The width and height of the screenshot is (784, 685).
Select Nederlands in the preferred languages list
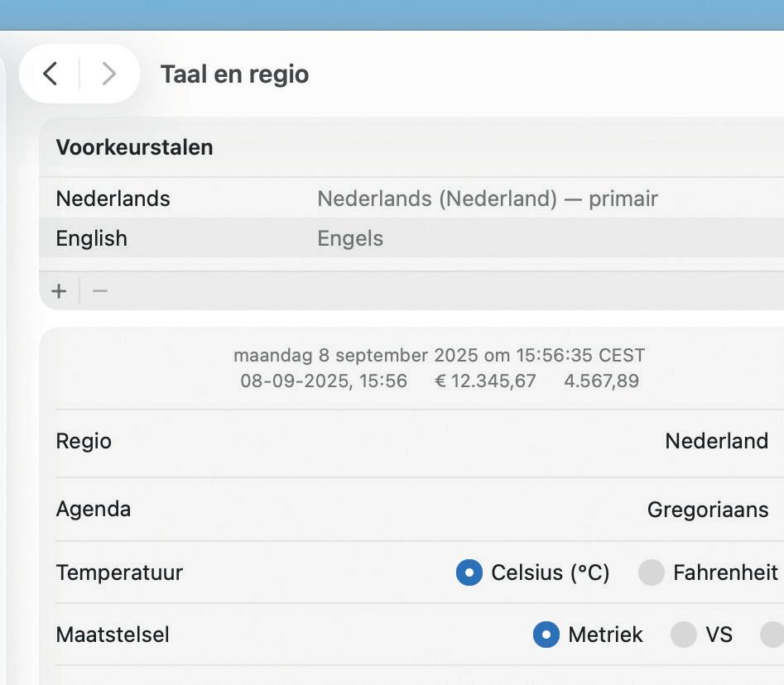coord(113,199)
